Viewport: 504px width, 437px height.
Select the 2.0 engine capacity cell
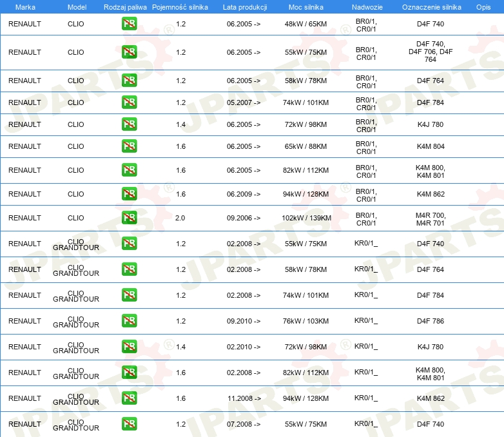point(180,218)
